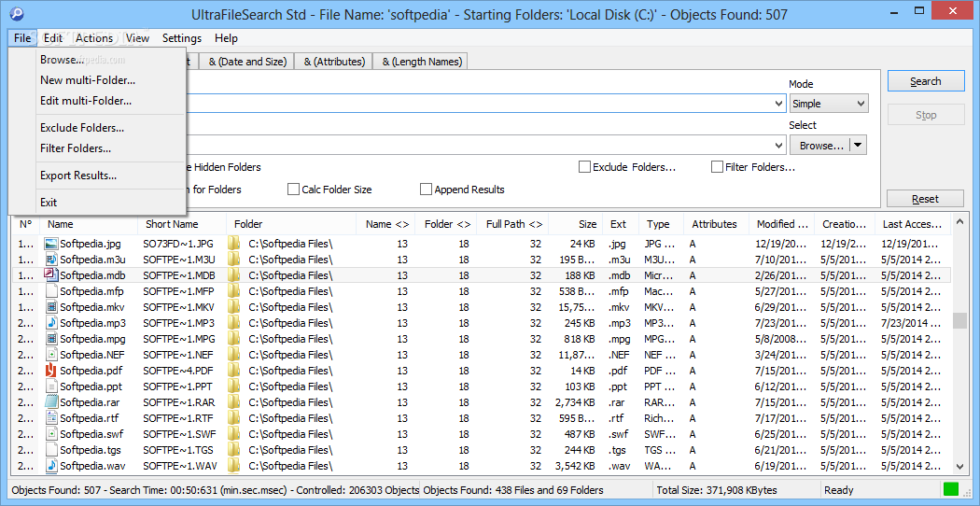Choose Export Results... in the File menu
The height and width of the screenshot is (506, 980).
tap(78, 176)
